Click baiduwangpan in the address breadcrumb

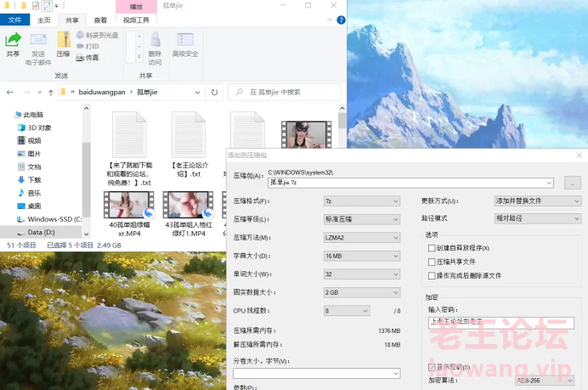point(102,93)
